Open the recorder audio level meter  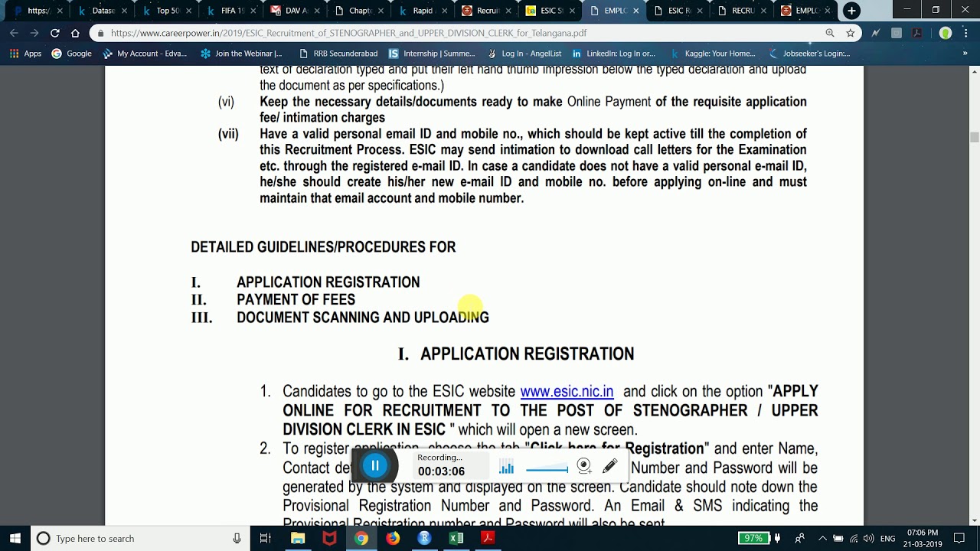(506, 467)
